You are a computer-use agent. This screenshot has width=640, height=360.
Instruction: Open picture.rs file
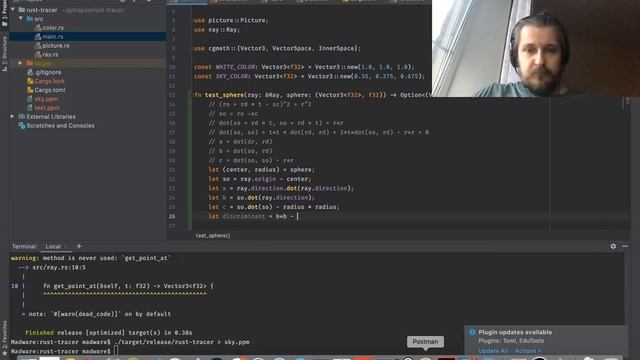(x=56, y=46)
